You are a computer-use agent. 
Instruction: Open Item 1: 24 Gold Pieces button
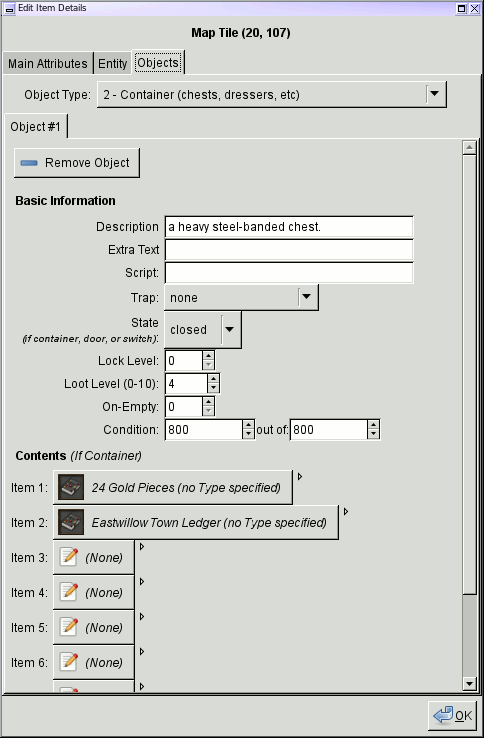[x=173, y=487]
